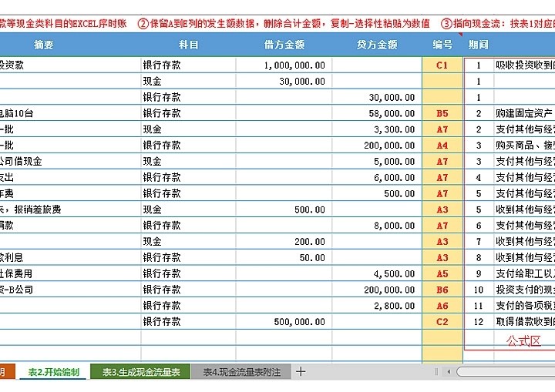Screen dimensions: 555x392
Task: Open sheet tab 表3.生成现金流量表
Action: [141, 372]
